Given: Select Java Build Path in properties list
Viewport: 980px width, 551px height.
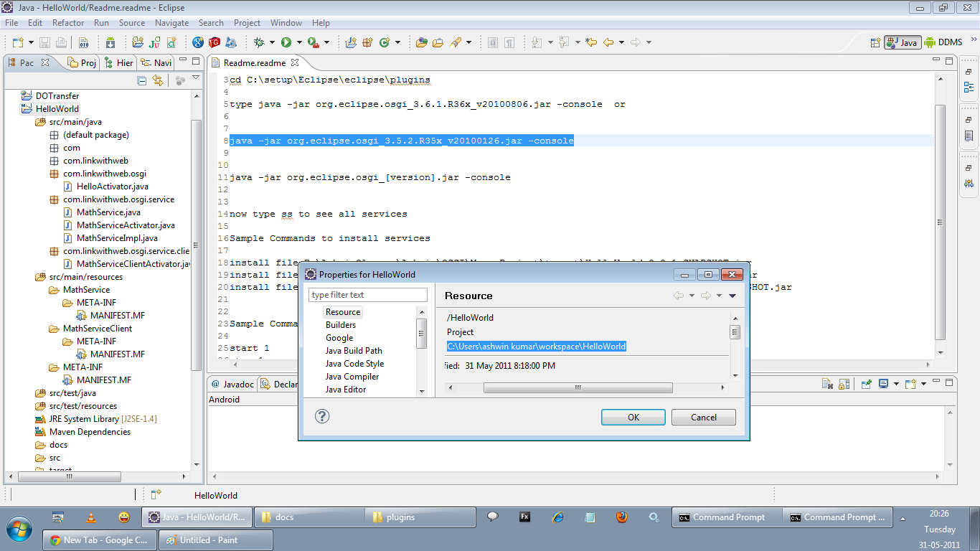Looking at the screenshot, I should pos(354,351).
